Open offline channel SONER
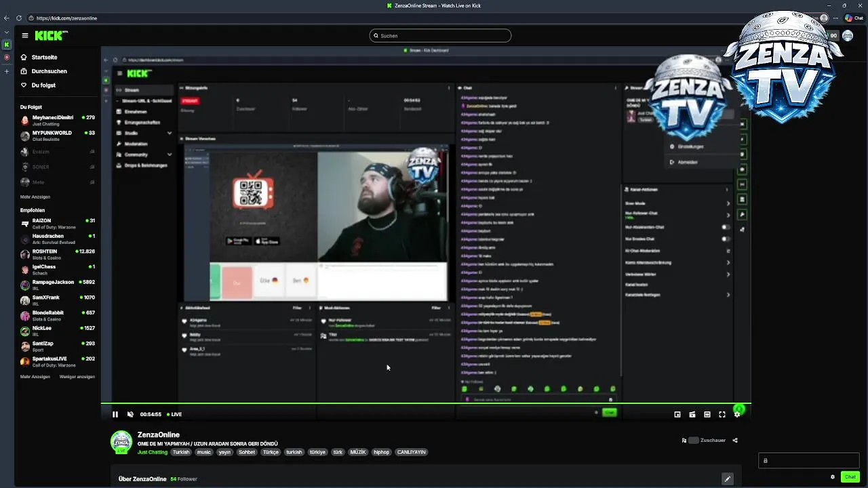The image size is (868, 488). pos(58,167)
